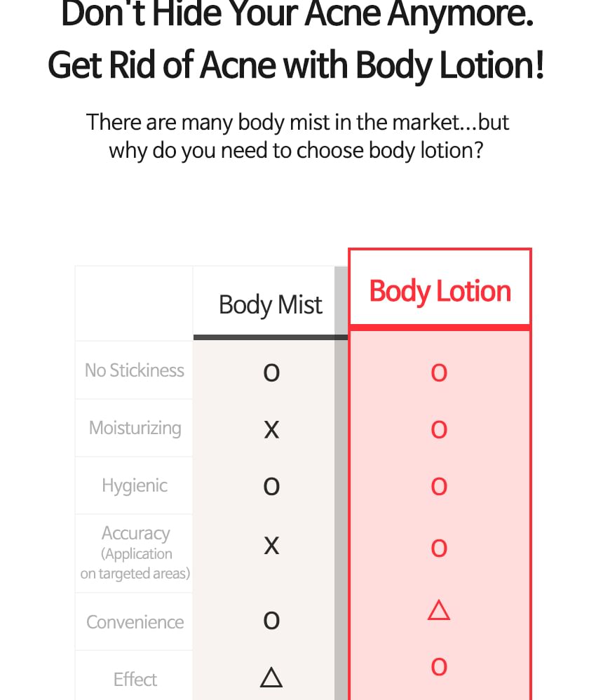Screen dimensions: 596x700
Task: Click the Moisturizing row label
Action: coord(135,428)
